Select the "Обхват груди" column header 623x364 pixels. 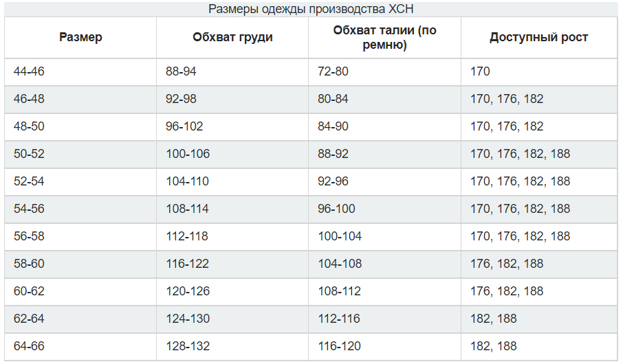232,37
